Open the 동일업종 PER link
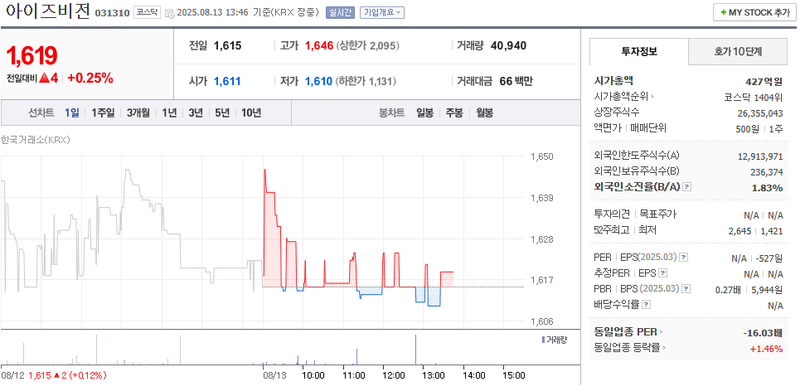Image resolution: width=800 pixels, height=385 pixels. [x=628, y=332]
